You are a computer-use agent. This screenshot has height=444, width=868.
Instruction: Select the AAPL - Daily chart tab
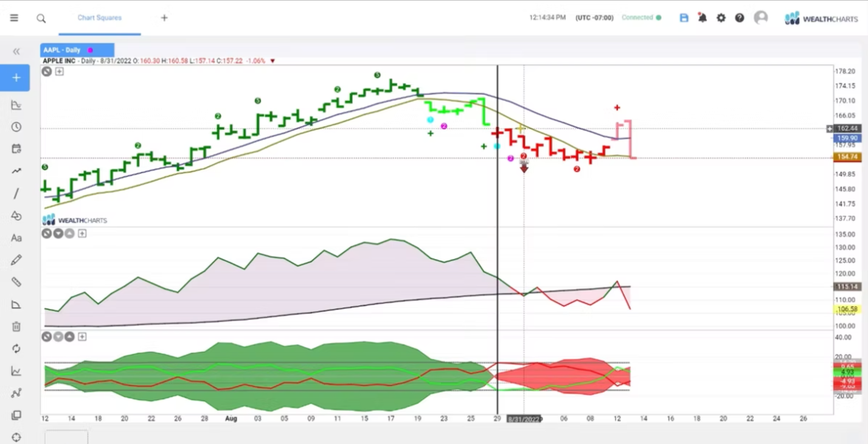(x=77, y=50)
